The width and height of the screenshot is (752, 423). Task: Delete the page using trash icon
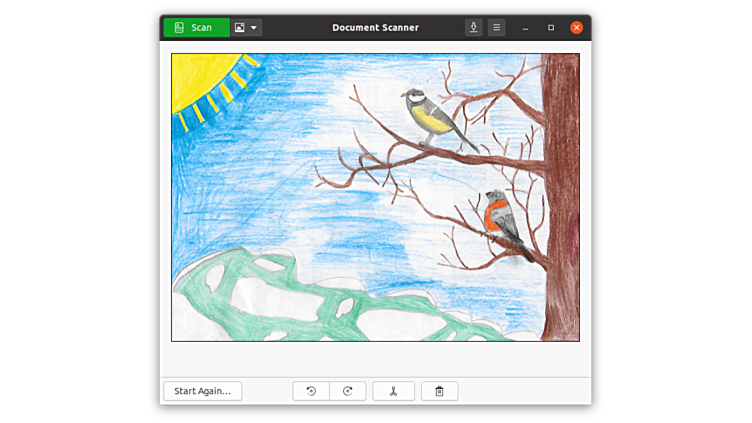tap(439, 391)
